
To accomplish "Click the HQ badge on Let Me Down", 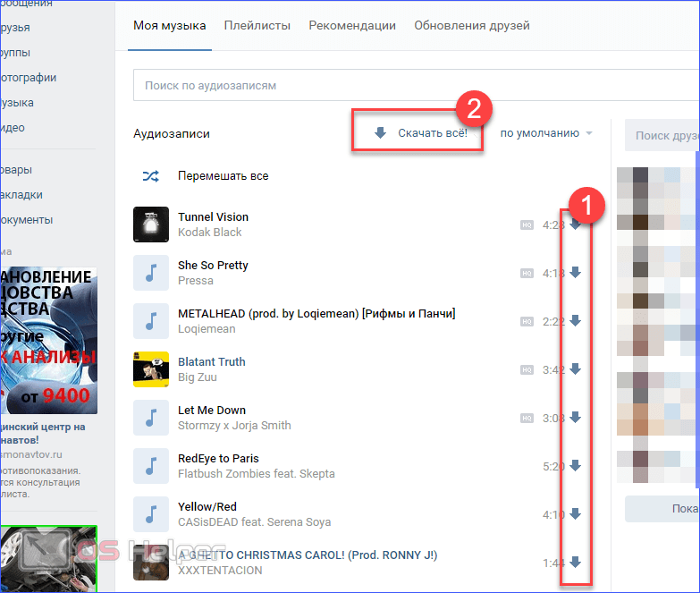I will (x=527, y=418).
